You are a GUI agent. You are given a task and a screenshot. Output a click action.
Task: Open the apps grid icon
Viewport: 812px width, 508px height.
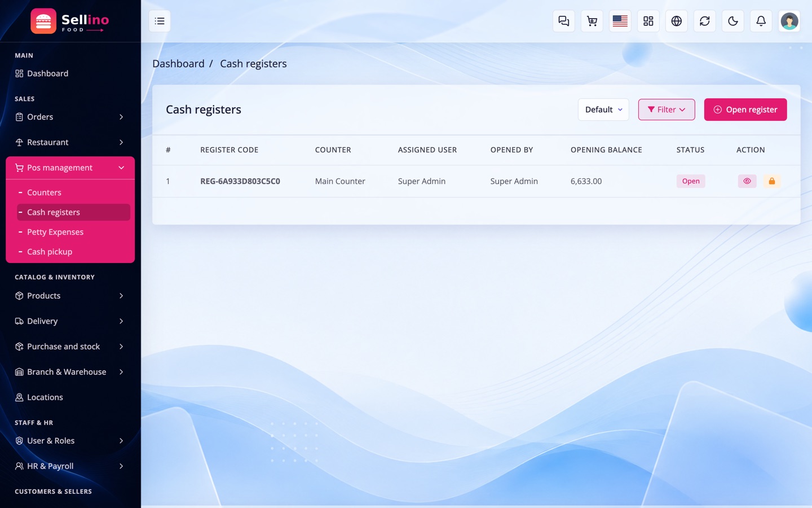(x=648, y=21)
